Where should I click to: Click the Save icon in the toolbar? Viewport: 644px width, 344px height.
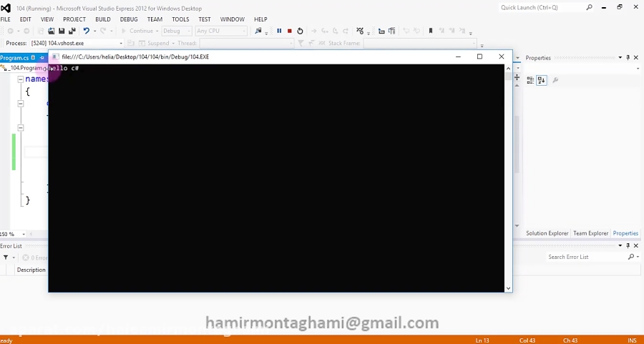pos(62,31)
